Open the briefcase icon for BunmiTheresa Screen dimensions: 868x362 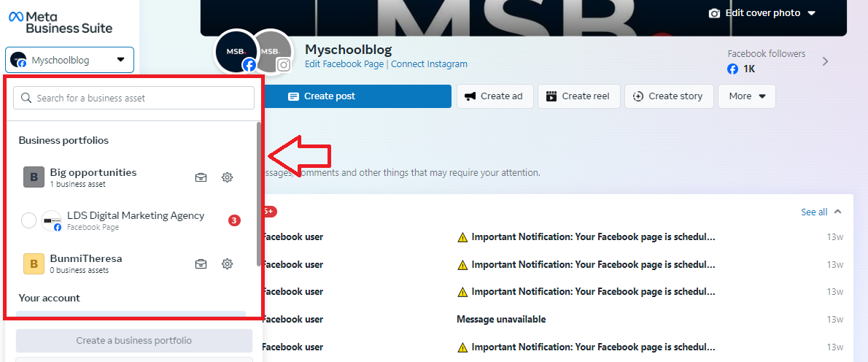[x=201, y=263]
